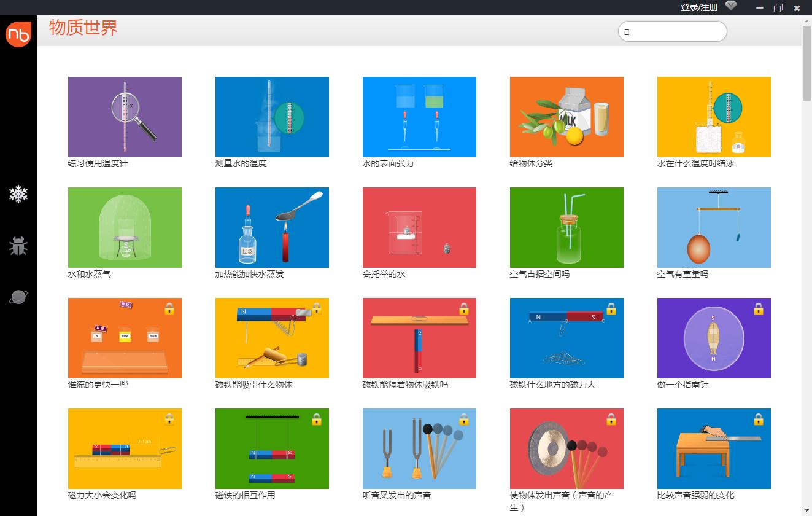Focus the search input field
The height and width of the screenshot is (516, 812).
point(675,32)
